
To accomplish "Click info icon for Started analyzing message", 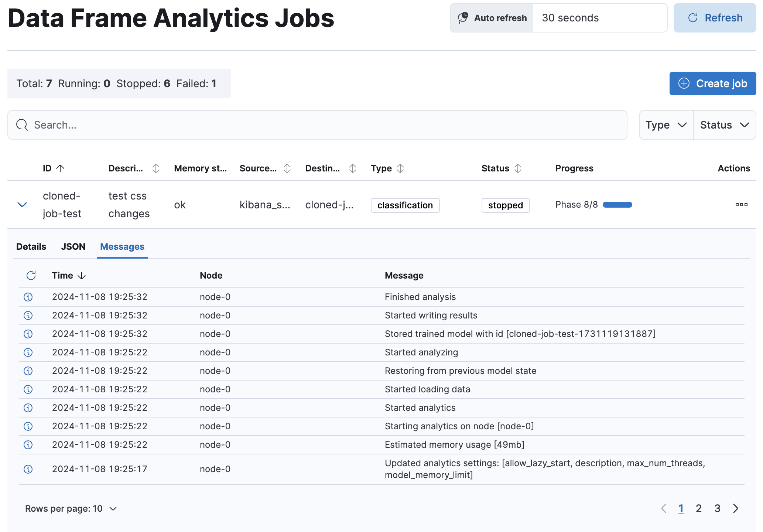I will [x=28, y=352].
